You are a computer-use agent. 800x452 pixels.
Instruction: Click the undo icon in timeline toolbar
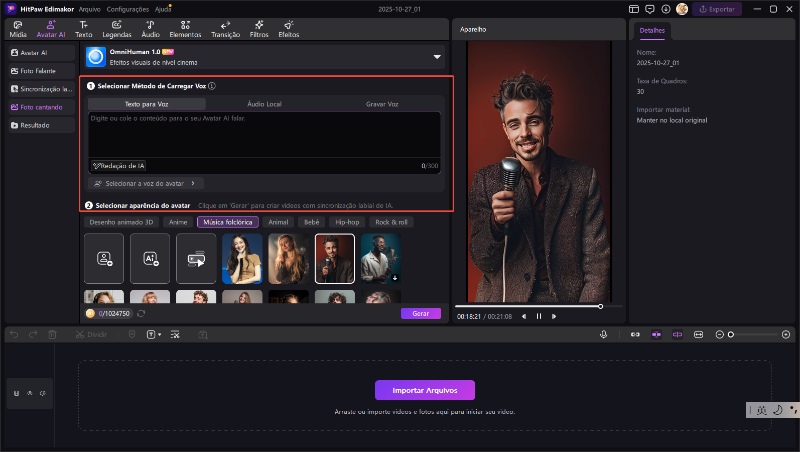pos(14,335)
